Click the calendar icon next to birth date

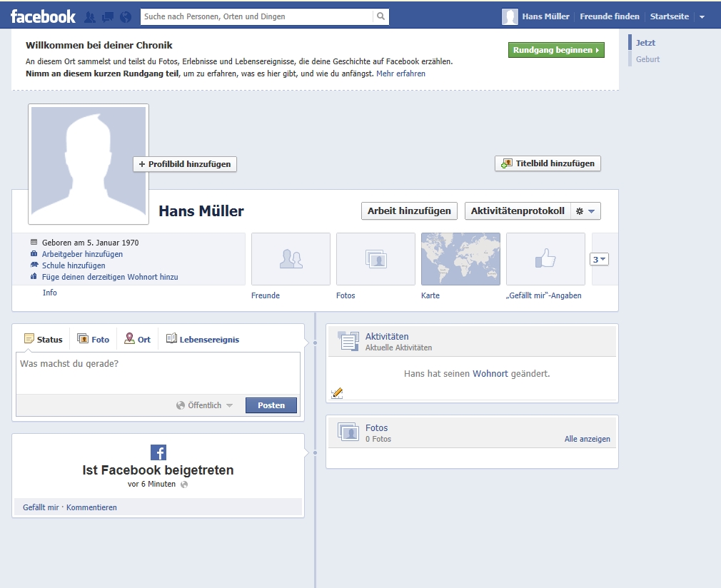click(34, 242)
